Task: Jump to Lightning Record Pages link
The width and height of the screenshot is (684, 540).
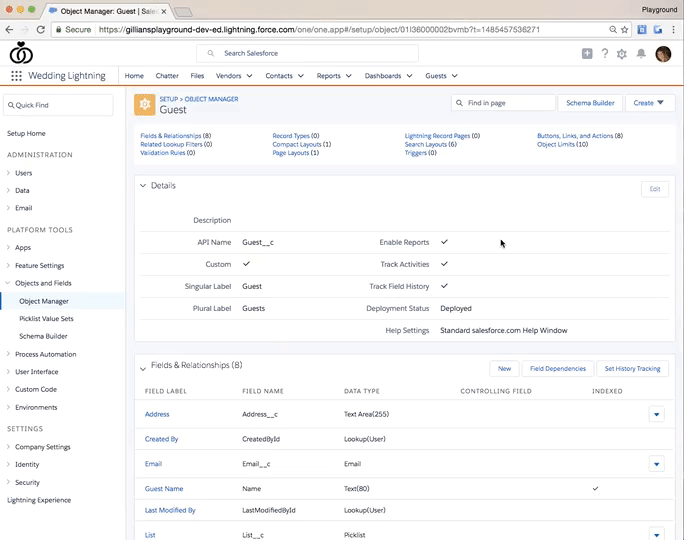Action: click(x=442, y=136)
